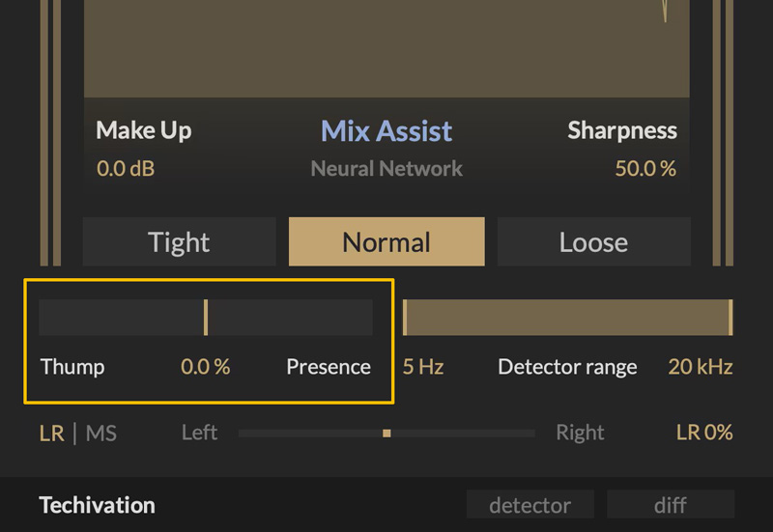This screenshot has height=532, width=773.
Task: Click the Thump/Presence slider handle
Action: coord(206,318)
